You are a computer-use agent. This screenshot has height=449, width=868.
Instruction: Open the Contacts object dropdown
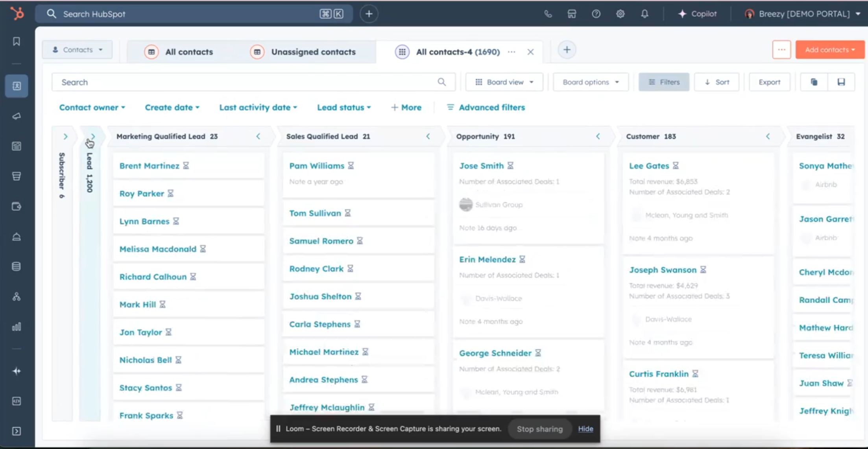(x=78, y=50)
